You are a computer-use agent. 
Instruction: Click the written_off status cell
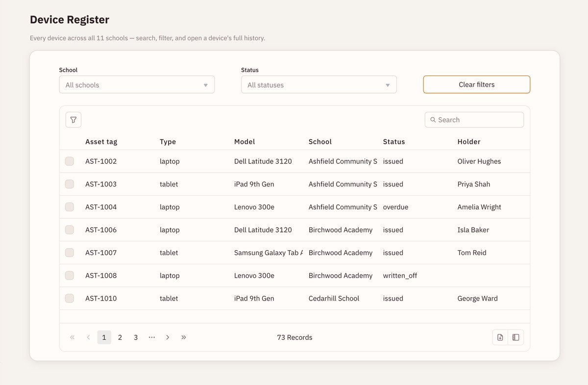(x=400, y=276)
